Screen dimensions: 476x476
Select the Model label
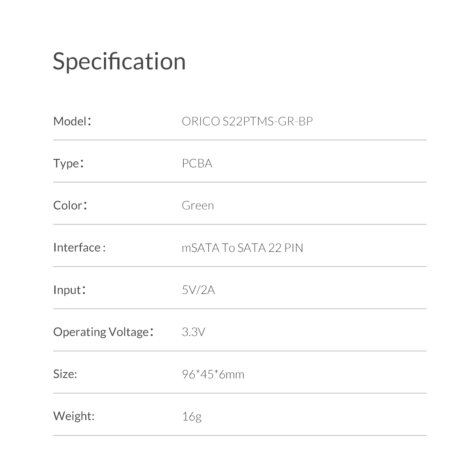click(73, 121)
